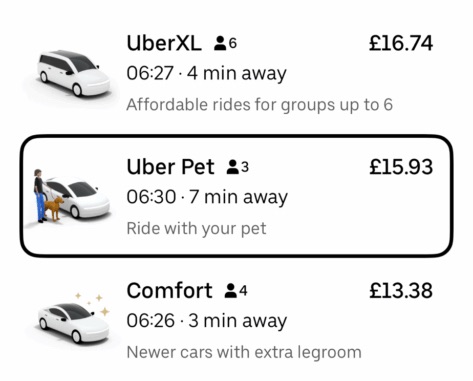Viewport: 473px width, 381px height.
Task: Click 'Newer cars with extra legroom' description
Action: click(244, 352)
